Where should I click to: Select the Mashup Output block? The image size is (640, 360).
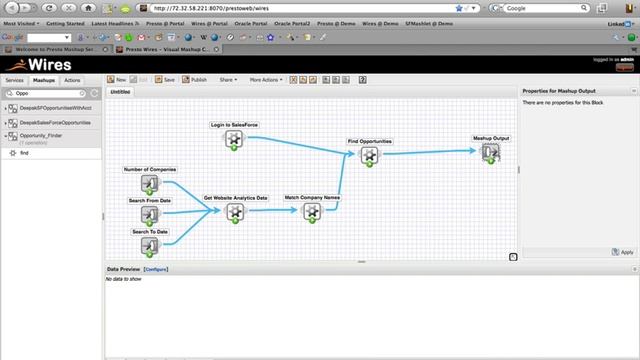click(490, 153)
